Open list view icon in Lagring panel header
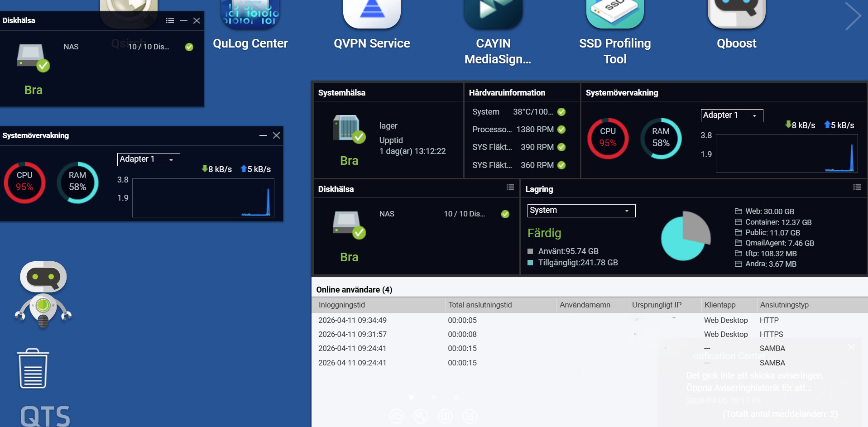The width and height of the screenshot is (868, 427). click(857, 187)
